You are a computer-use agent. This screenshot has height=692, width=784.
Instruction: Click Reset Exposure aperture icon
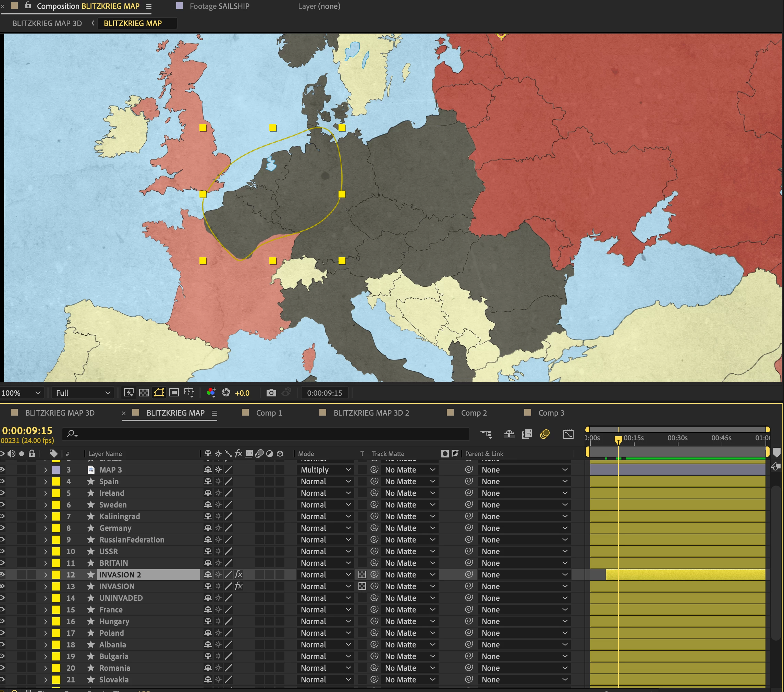click(226, 393)
